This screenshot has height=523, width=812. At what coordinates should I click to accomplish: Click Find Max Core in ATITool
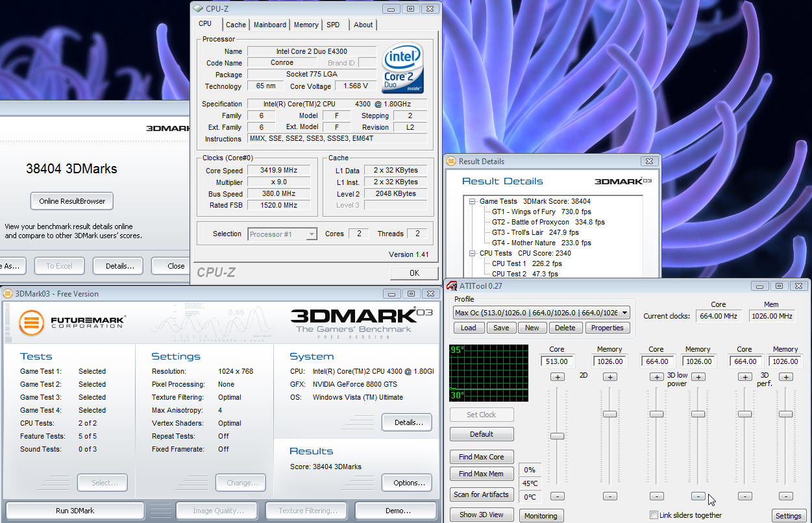(482, 457)
